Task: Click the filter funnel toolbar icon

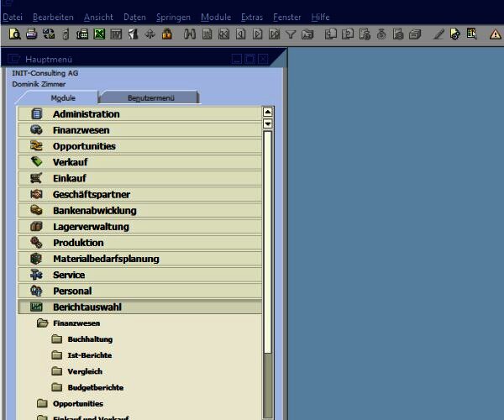Action: (x=291, y=34)
